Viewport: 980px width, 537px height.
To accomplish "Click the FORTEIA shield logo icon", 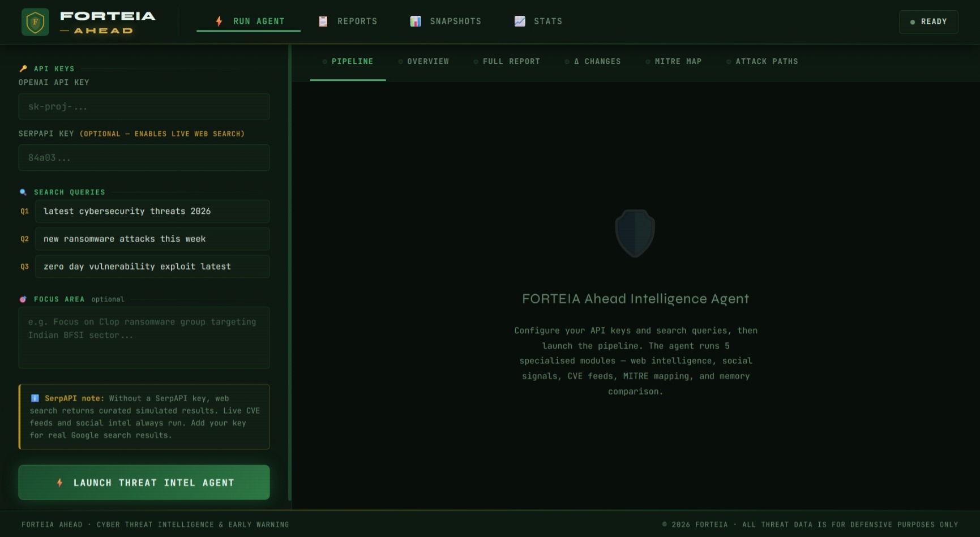I will click(35, 22).
